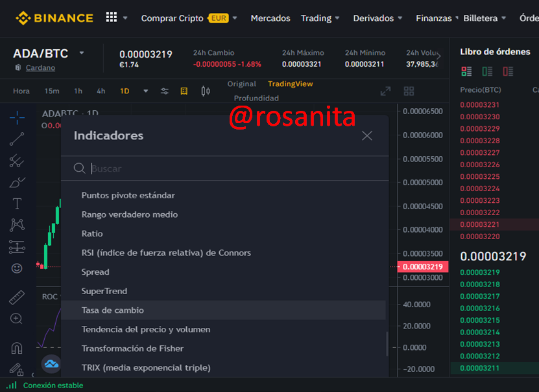Expand more time intervals arrow after 1D
Viewport: 539px width, 392px height.
tap(146, 91)
